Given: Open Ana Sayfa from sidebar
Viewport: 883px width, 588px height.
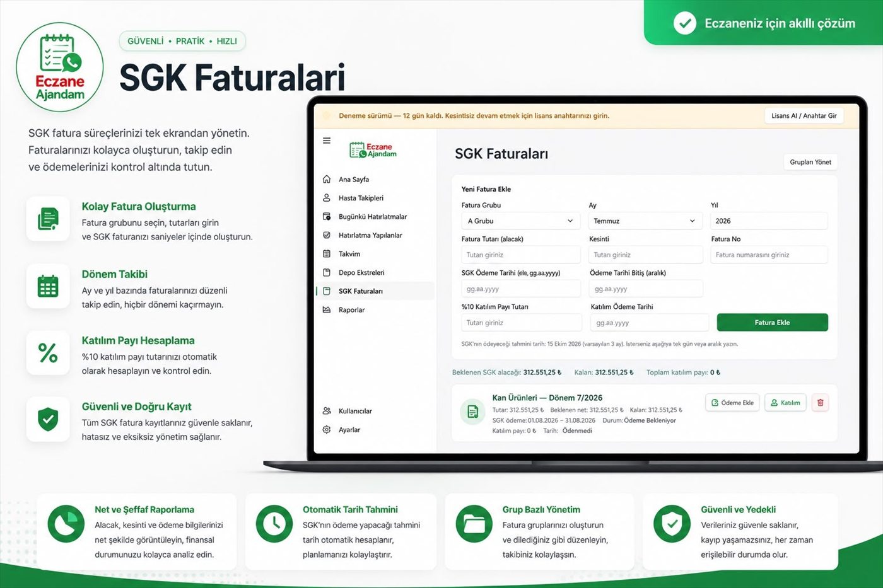Looking at the screenshot, I should 354,180.
